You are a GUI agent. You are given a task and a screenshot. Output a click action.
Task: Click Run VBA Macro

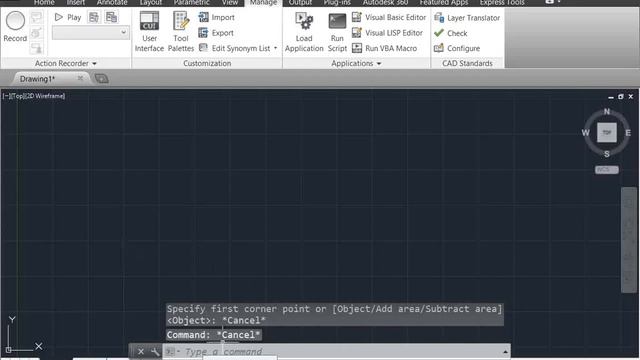tap(384, 48)
